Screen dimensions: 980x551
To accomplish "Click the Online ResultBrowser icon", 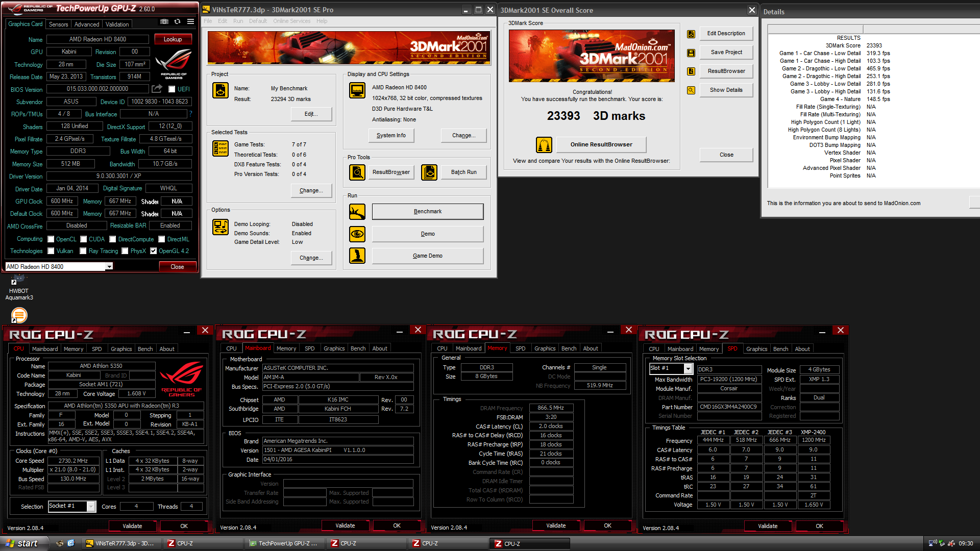I will pos(544,145).
